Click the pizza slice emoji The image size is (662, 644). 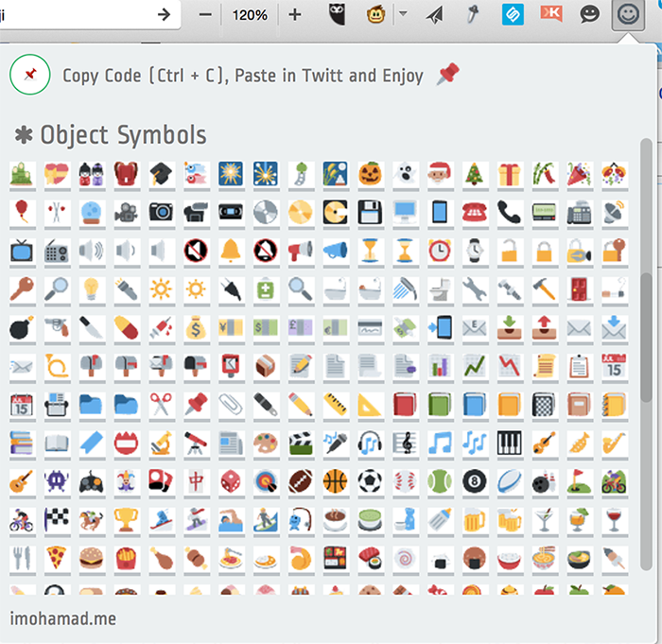click(56, 557)
